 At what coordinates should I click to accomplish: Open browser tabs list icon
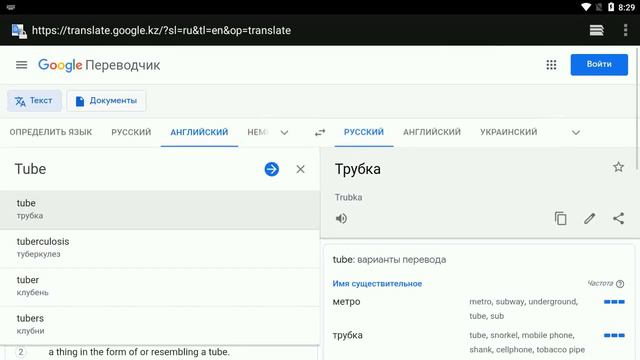[596, 30]
